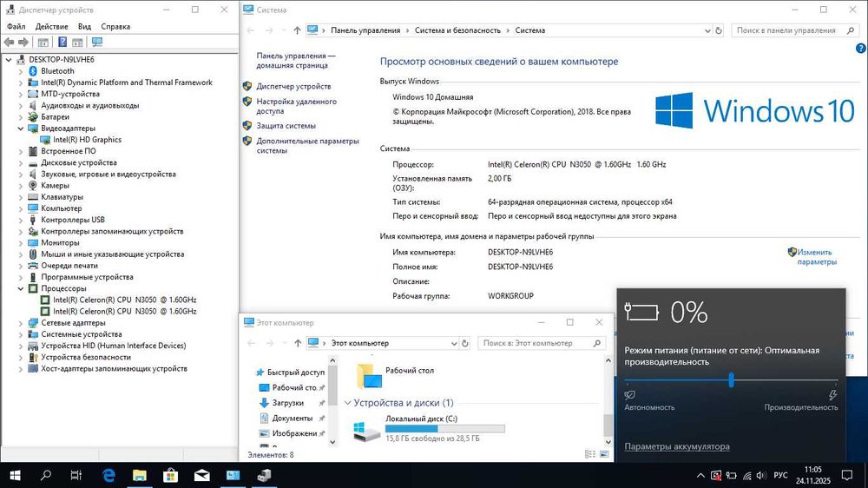
Task: Click the scan hardware monitor icon in toolbar
Action: click(97, 42)
